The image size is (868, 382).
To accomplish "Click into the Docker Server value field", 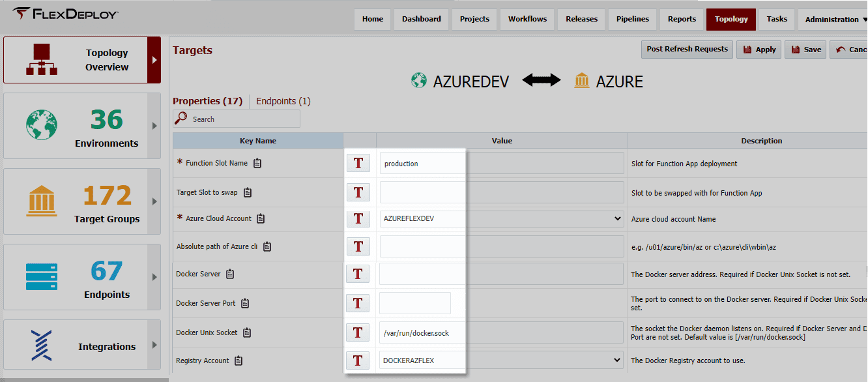I will coord(502,274).
